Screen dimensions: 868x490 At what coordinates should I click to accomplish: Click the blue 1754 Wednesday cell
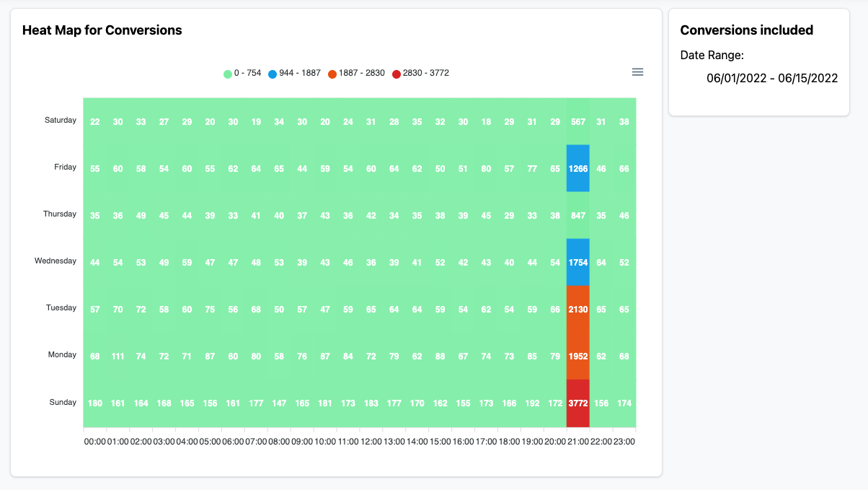[x=577, y=262]
